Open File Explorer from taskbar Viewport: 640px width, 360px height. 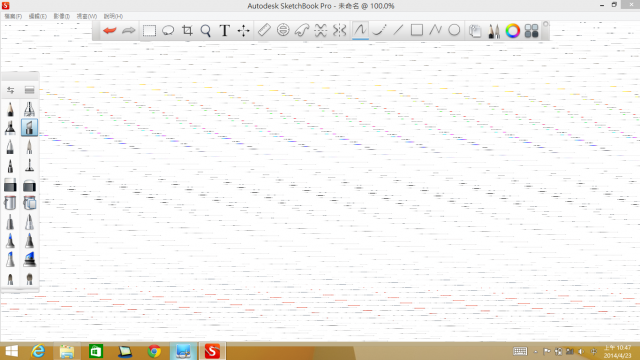click(x=67, y=351)
